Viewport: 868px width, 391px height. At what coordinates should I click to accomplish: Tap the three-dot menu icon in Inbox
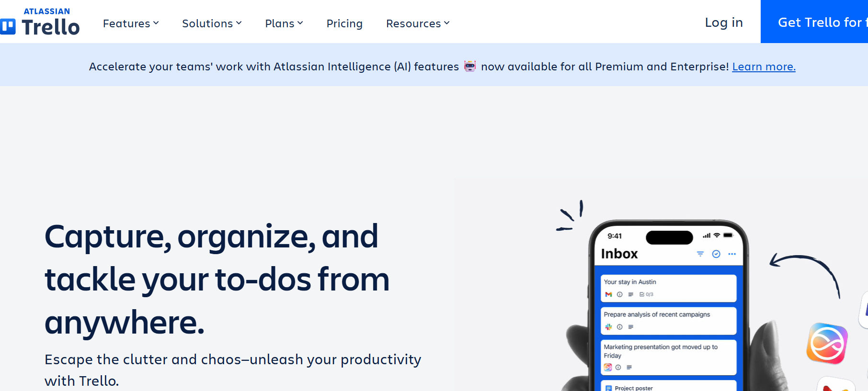[x=732, y=254]
